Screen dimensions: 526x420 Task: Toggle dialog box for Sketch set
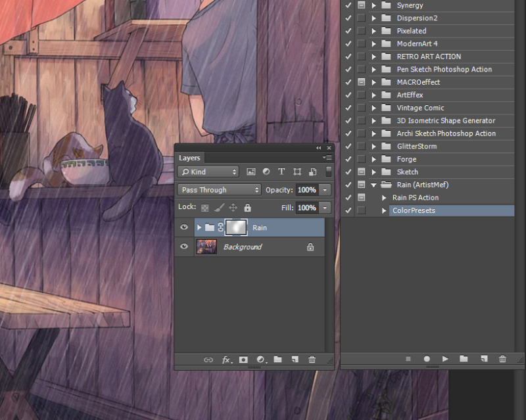pyautogui.click(x=361, y=172)
